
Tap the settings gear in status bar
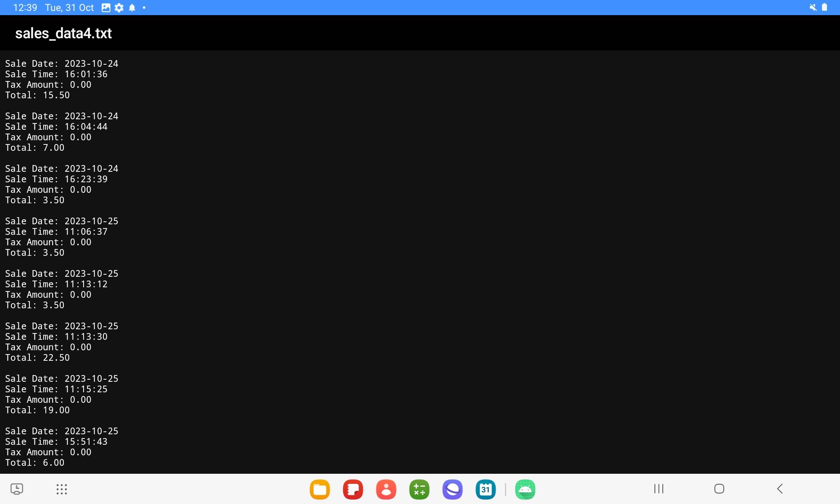click(119, 8)
